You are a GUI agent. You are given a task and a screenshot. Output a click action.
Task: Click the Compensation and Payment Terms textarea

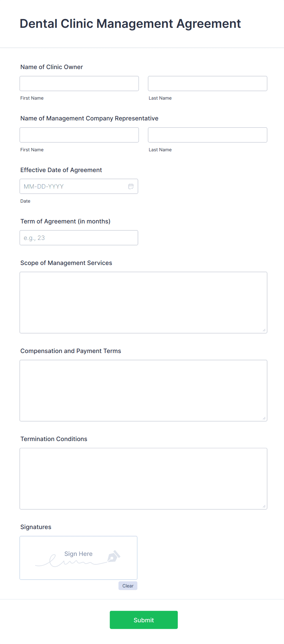143,390
